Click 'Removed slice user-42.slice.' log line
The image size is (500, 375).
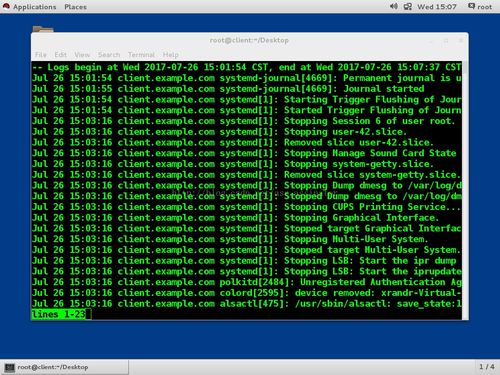(233, 142)
